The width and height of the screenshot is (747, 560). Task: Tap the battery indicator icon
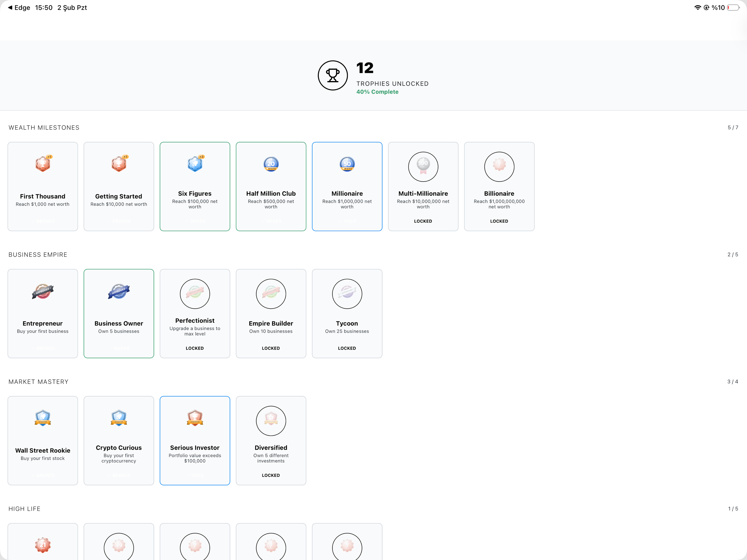point(734,7)
